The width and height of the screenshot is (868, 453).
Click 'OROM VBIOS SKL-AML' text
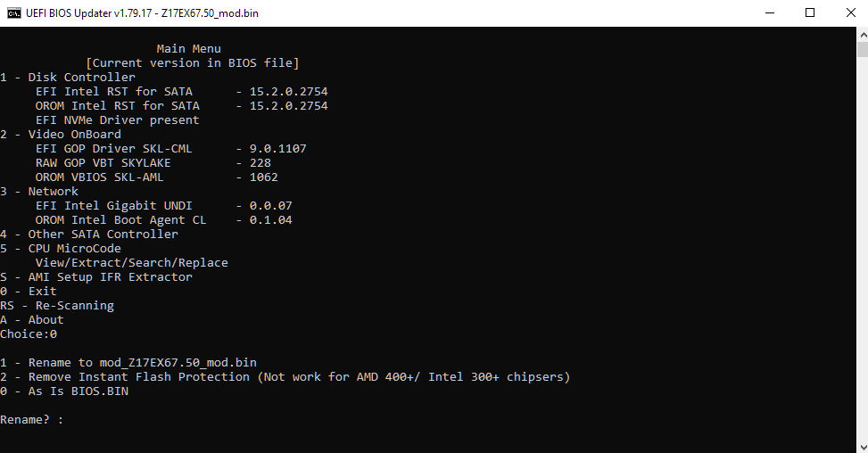(100, 177)
